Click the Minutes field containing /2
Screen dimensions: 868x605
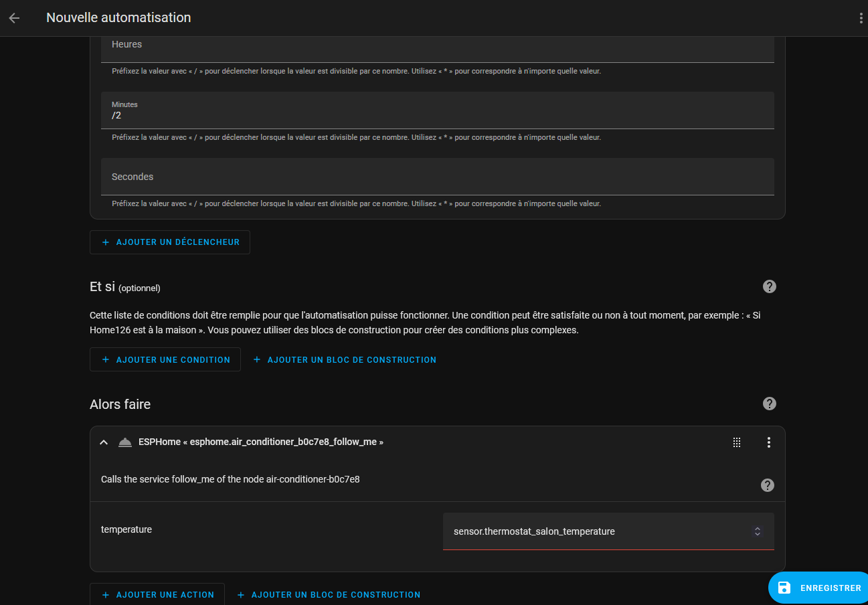click(x=437, y=110)
